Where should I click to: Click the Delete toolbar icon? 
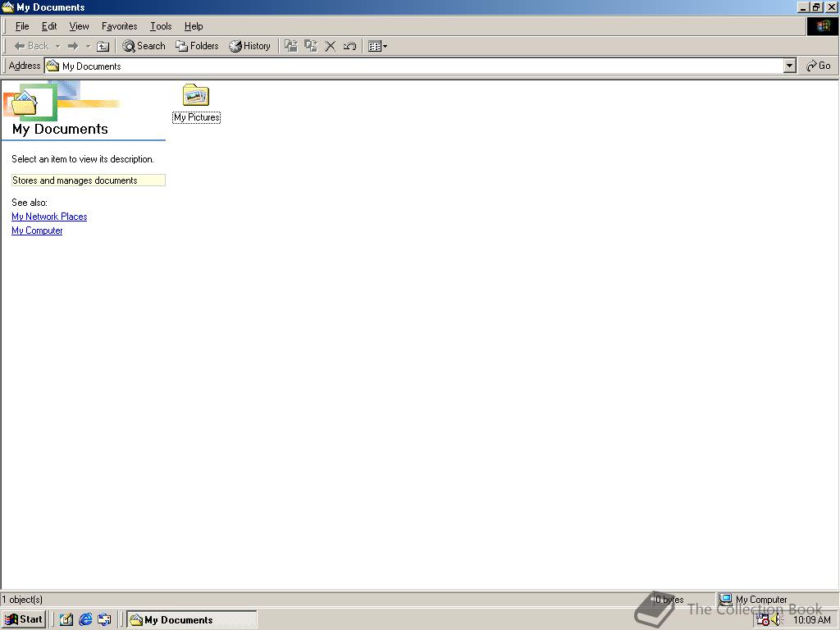tap(331, 46)
